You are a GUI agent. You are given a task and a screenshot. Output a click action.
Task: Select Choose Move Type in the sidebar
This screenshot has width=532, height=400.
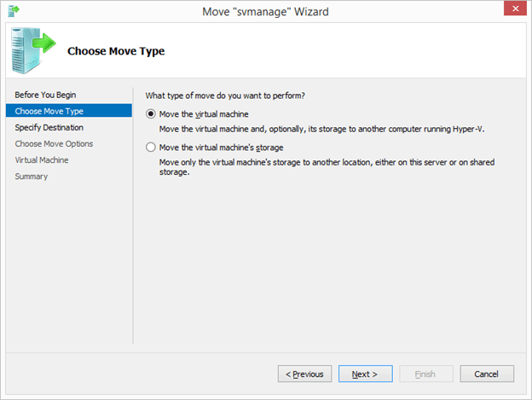[x=49, y=111]
